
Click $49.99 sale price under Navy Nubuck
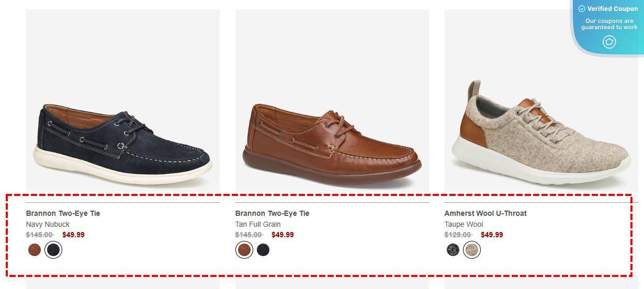73,235
